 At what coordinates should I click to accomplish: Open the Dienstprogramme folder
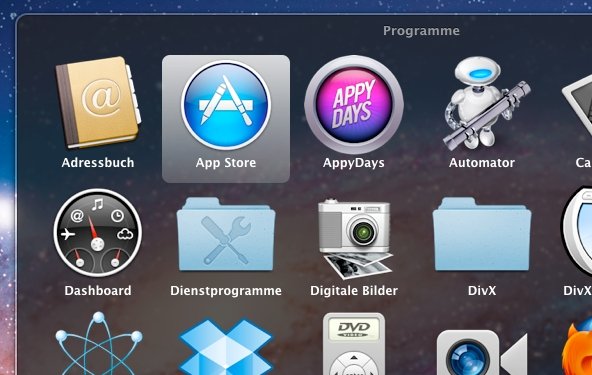coord(226,234)
